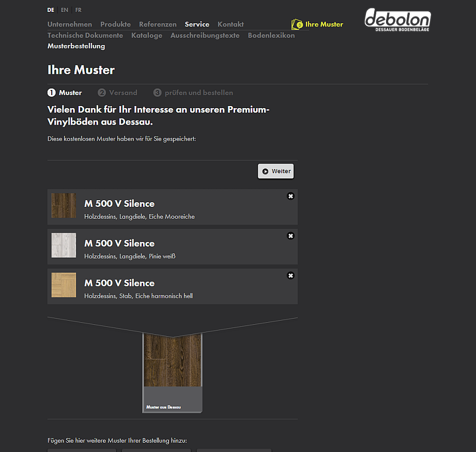Open the Kontakt menu
The image size is (476, 452).
[x=231, y=24]
